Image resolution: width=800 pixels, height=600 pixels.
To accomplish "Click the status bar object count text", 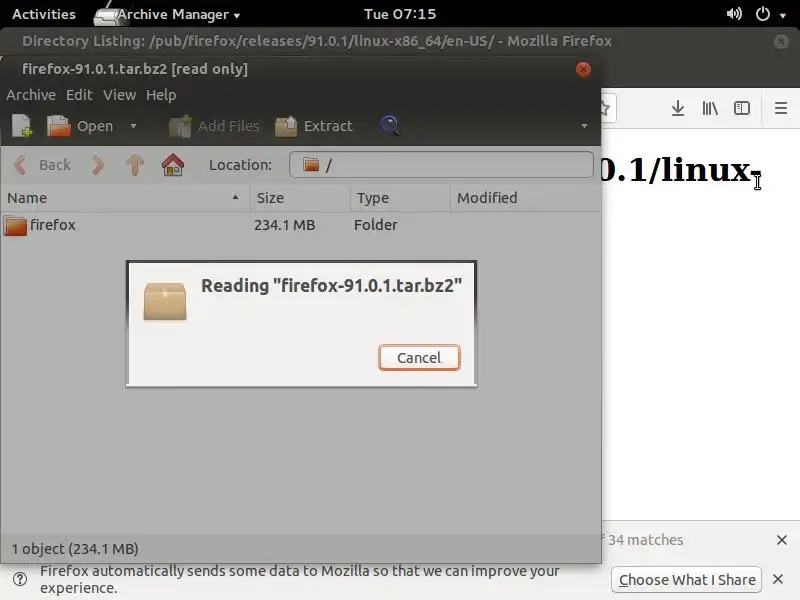I will tap(75, 549).
